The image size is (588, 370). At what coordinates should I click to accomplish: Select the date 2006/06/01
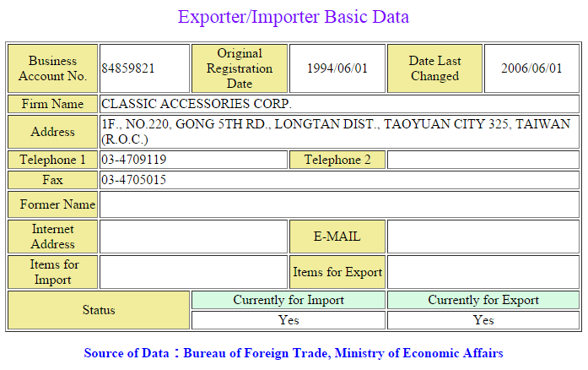531,68
